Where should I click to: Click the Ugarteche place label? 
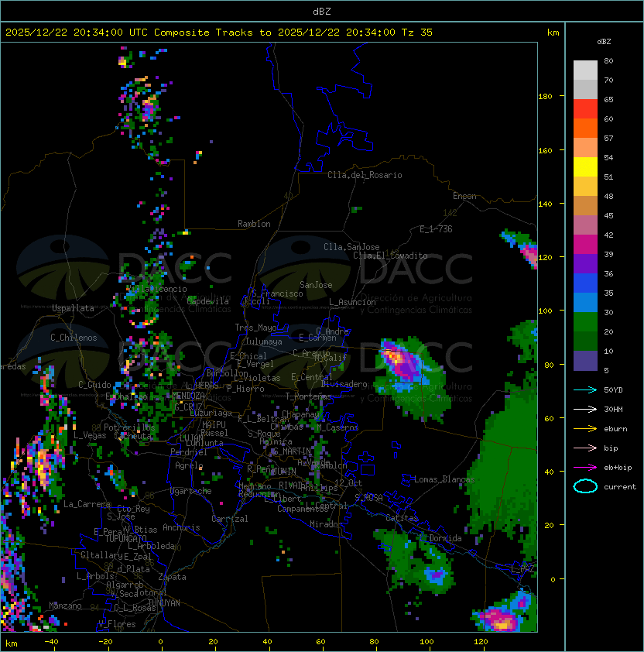(x=191, y=491)
